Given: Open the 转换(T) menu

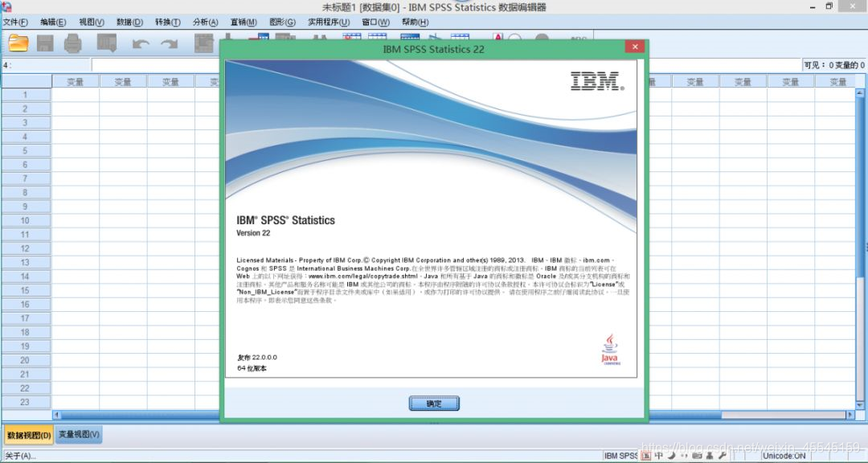Looking at the screenshot, I should pyautogui.click(x=168, y=23).
